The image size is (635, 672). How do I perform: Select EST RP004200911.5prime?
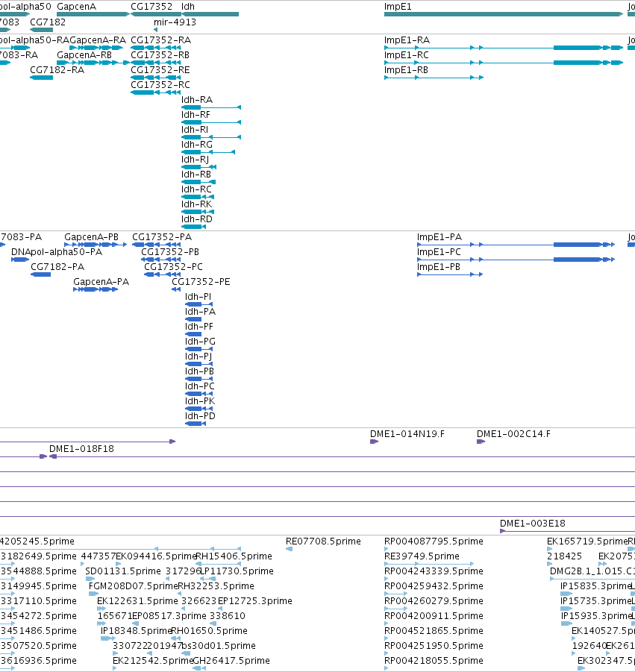point(434,616)
